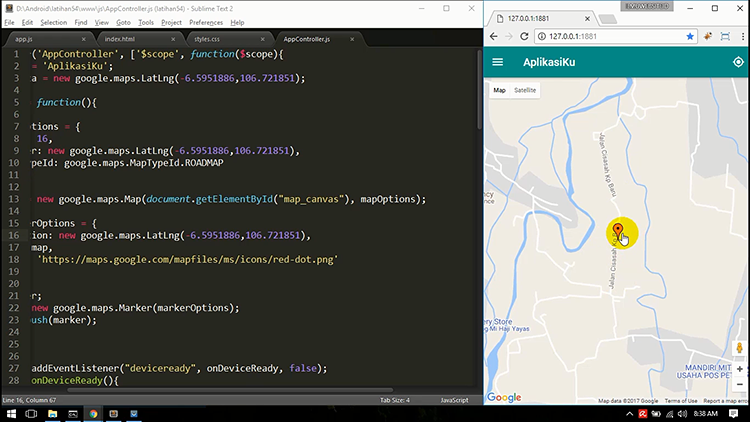Switch map to Satellite view
750x422 pixels.
(x=525, y=90)
